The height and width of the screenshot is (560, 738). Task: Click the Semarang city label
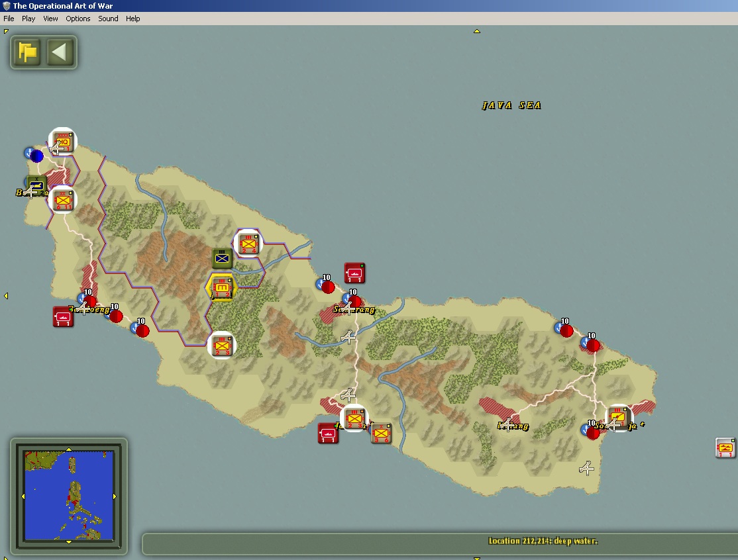point(354,309)
